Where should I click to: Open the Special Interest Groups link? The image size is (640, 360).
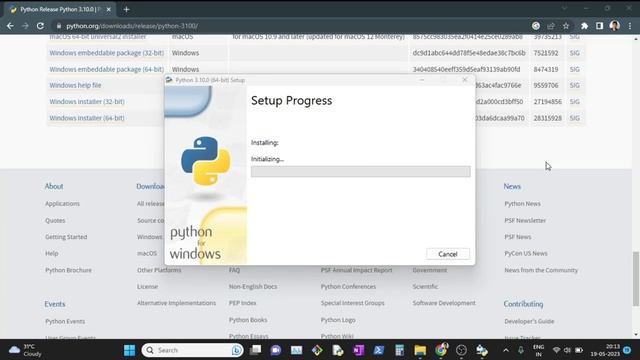(x=352, y=303)
